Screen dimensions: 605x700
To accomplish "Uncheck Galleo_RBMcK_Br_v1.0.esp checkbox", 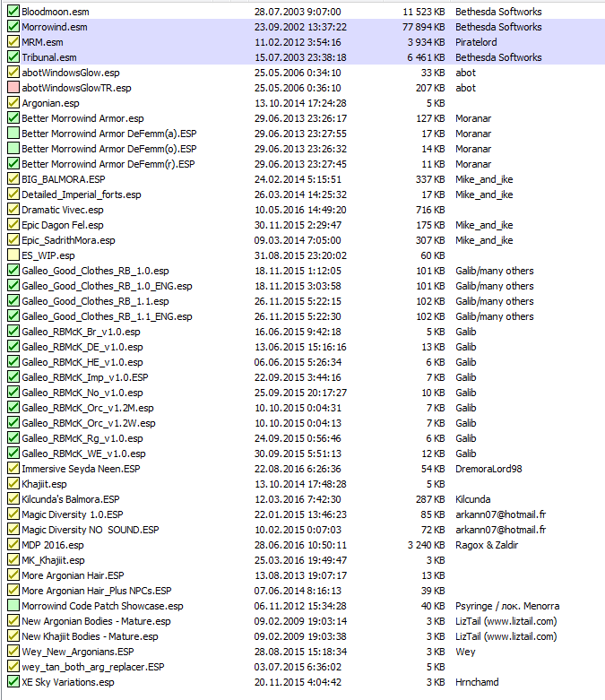I will point(13,332).
